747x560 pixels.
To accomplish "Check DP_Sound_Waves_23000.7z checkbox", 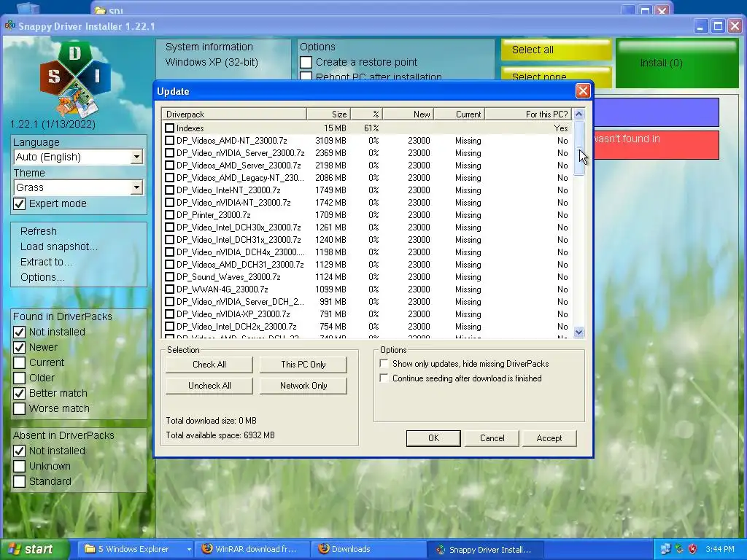I will click(x=169, y=276).
